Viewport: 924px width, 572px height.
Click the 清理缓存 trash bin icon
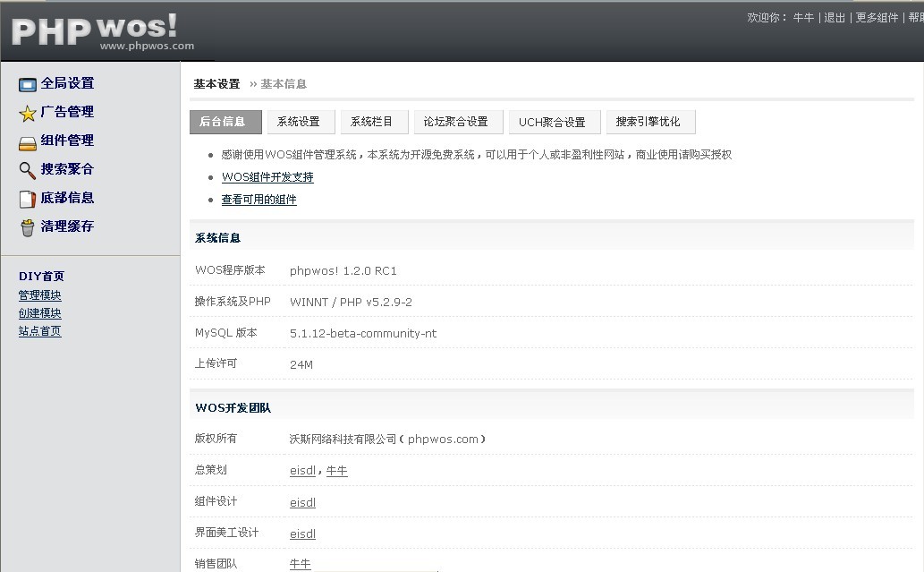click(x=27, y=227)
